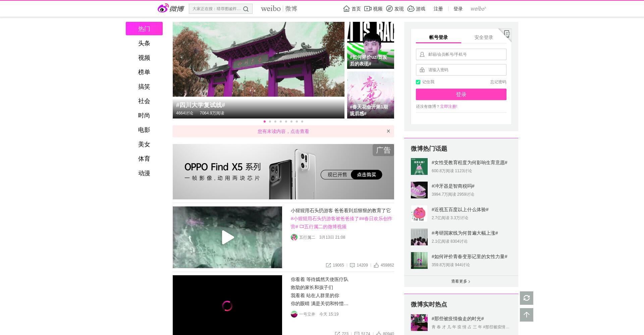Screen dimensions: 644x335
Task: Open topic #冲牙器是智商税吗#
Action: (453, 186)
